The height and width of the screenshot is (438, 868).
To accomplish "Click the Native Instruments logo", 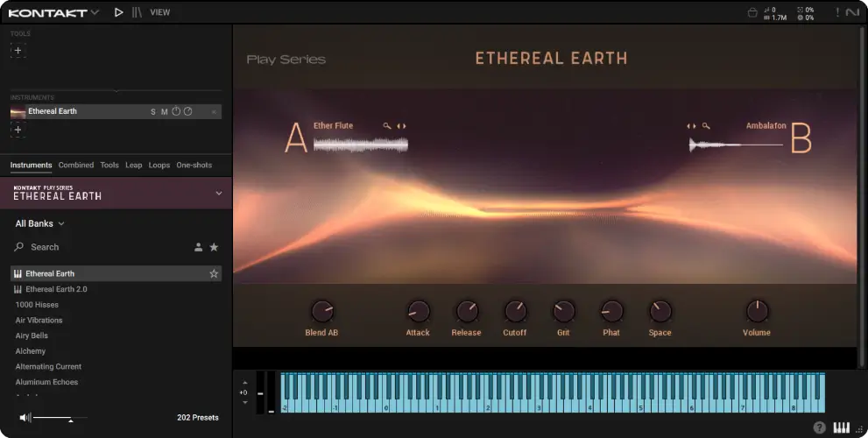I will (852, 12).
